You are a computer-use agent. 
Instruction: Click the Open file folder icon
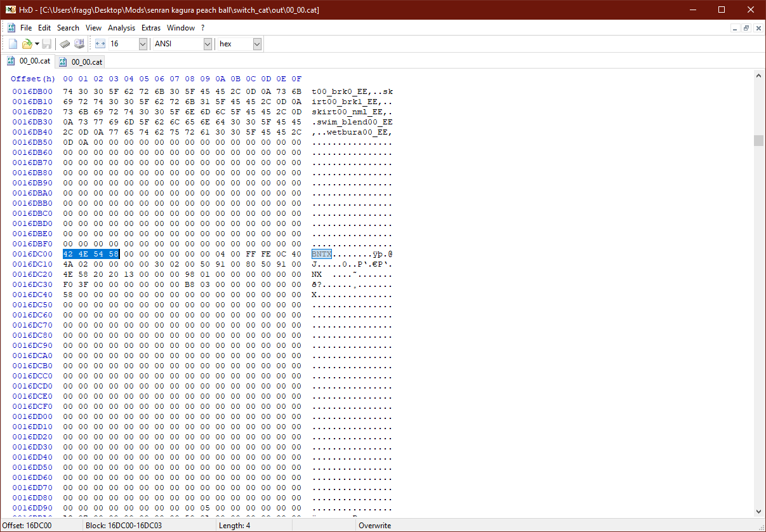(x=27, y=44)
